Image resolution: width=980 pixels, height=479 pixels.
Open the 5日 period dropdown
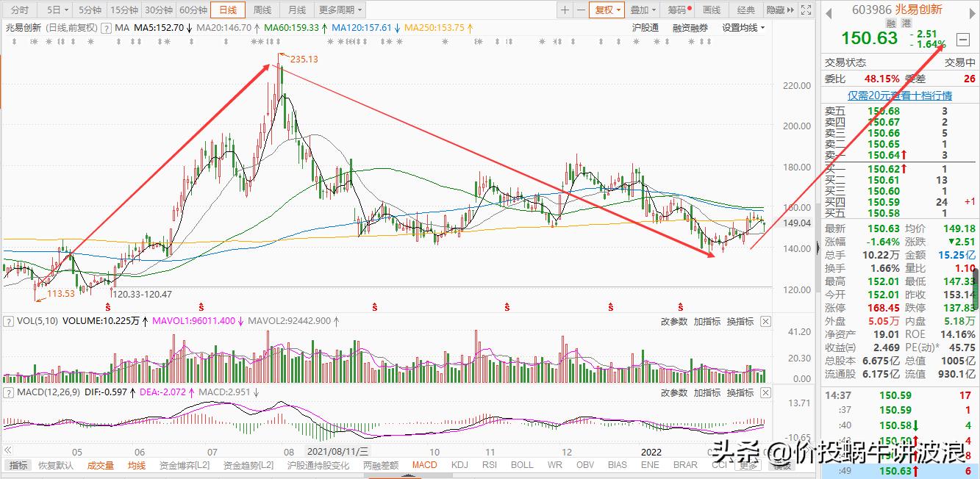(x=58, y=10)
